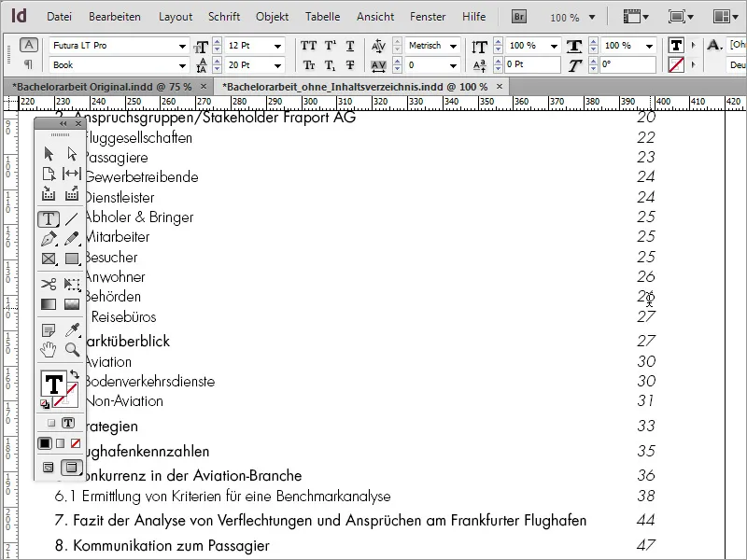Open the 12 Pt font size dropdown
The height and width of the screenshot is (560, 747).
[x=277, y=46]
